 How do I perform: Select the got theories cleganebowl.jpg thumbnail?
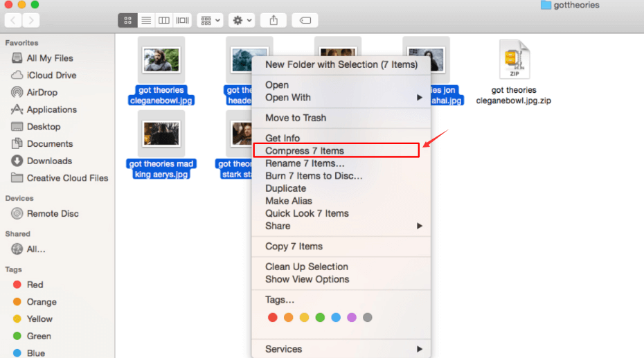(161, 59)
